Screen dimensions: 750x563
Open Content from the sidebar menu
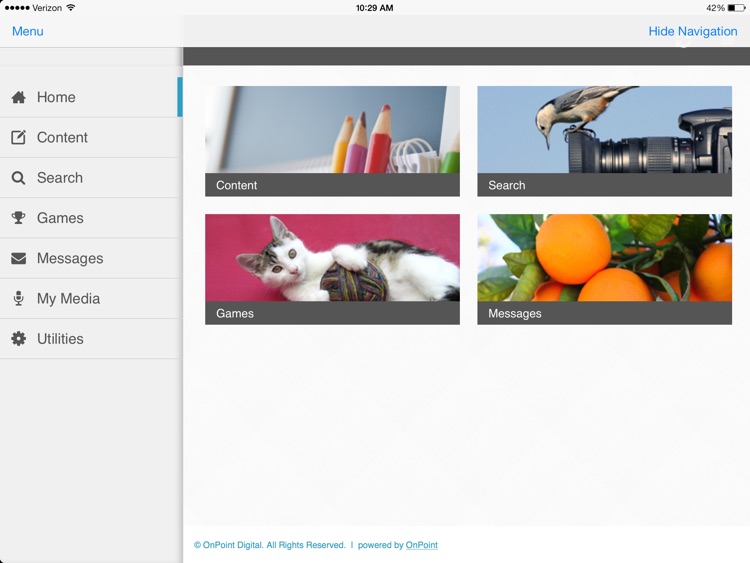pos(91,137)
